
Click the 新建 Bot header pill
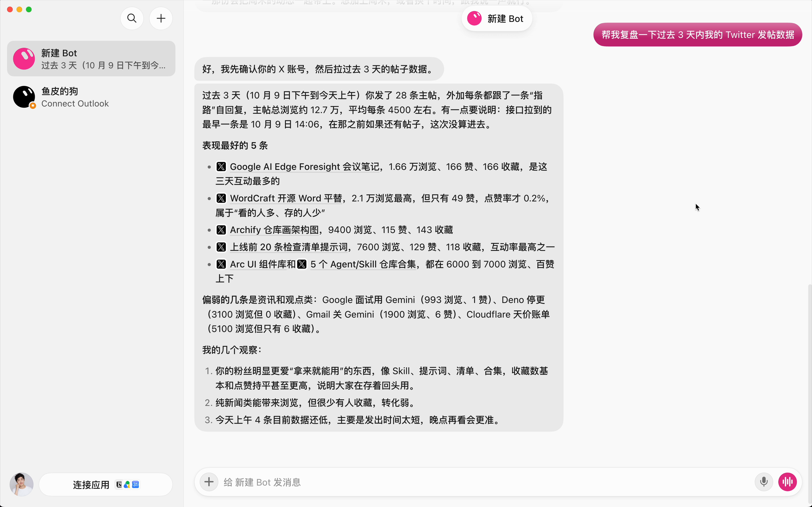[497, 19]
